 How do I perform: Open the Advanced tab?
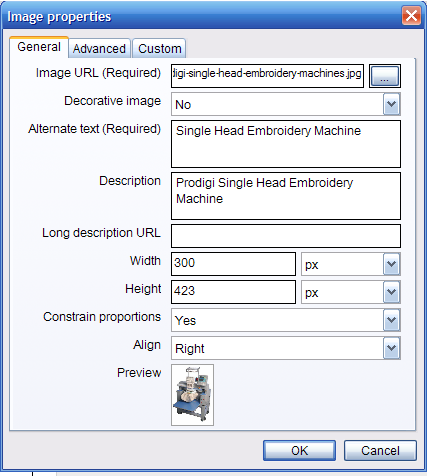coord(99,49)
